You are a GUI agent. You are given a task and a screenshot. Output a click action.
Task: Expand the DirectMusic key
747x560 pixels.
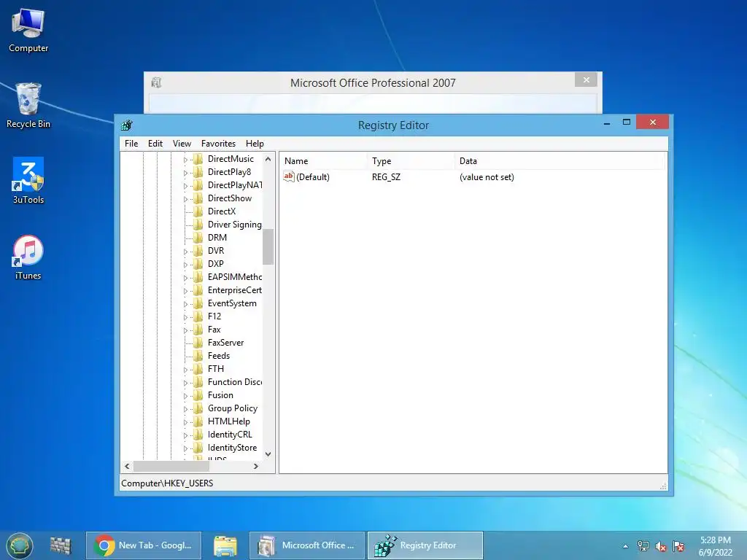tap(185, 160)
